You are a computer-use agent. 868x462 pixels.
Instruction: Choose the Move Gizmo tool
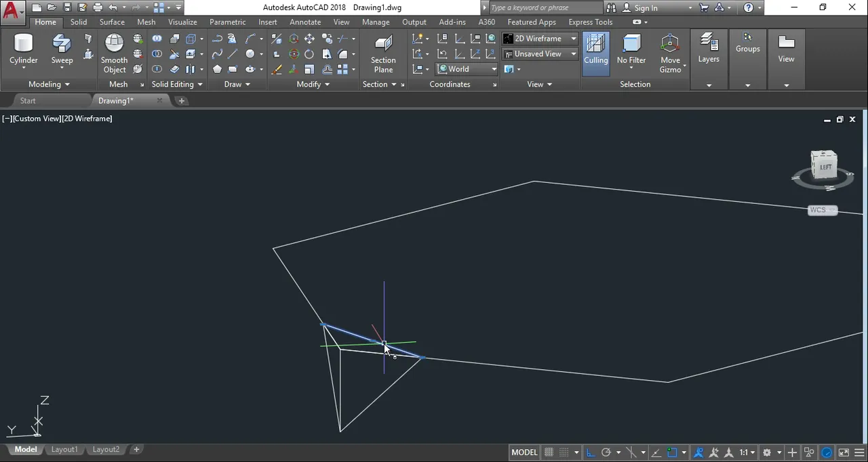[670, 54]
